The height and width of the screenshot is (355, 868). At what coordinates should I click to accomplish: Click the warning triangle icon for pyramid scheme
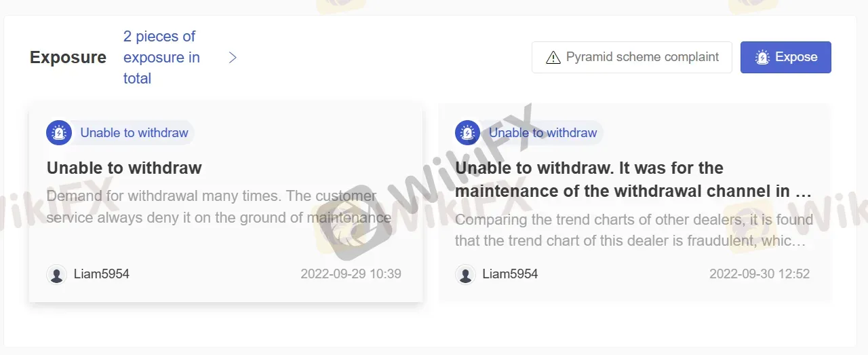pyautogui.click(x=553, y=57)
